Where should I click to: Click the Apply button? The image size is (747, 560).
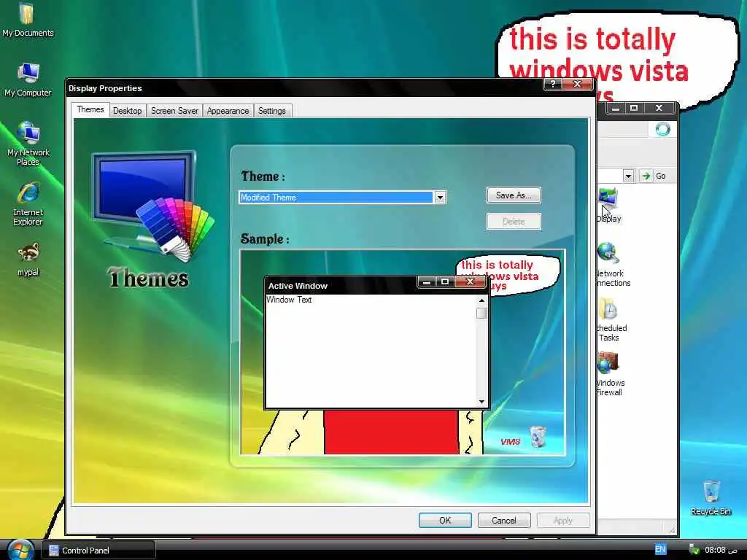point(563,521)
